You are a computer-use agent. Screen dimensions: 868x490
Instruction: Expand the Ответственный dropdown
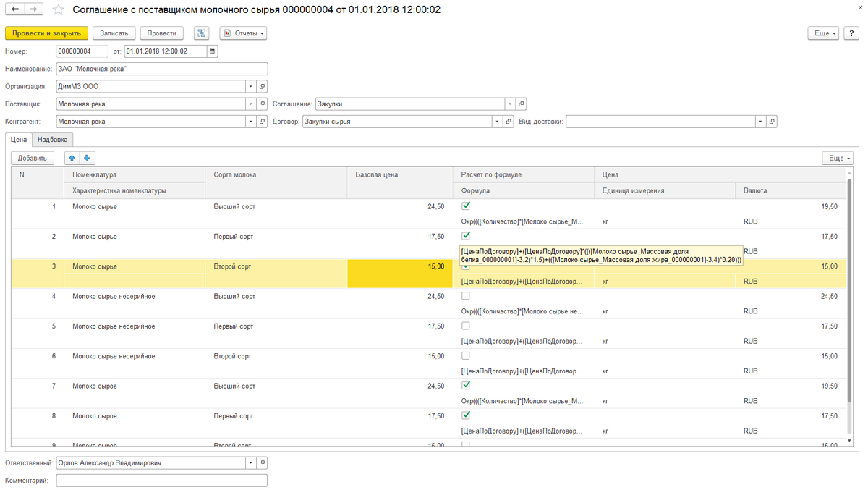tap(251, 462)
